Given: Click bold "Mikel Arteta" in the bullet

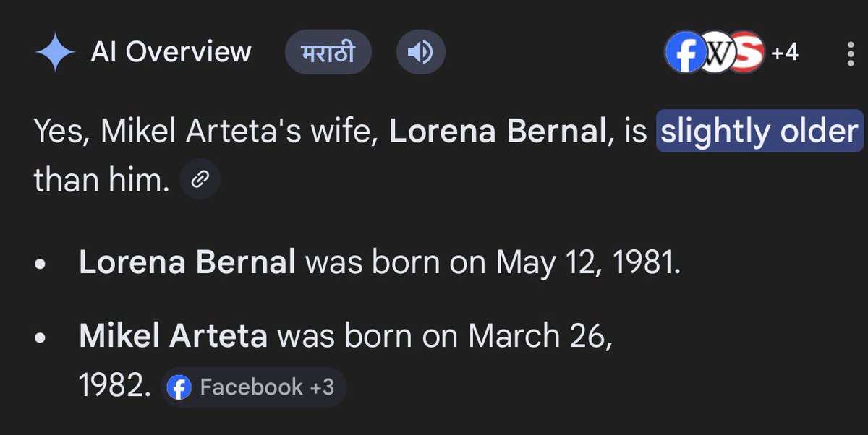Looking at the screenshot, I should 173,335.
